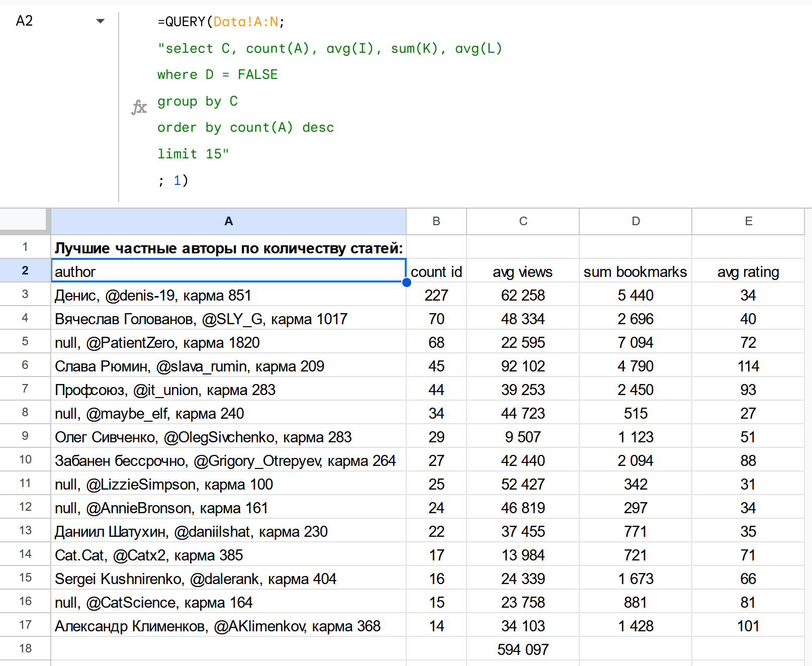Click the fx function icon

point(139,107)
